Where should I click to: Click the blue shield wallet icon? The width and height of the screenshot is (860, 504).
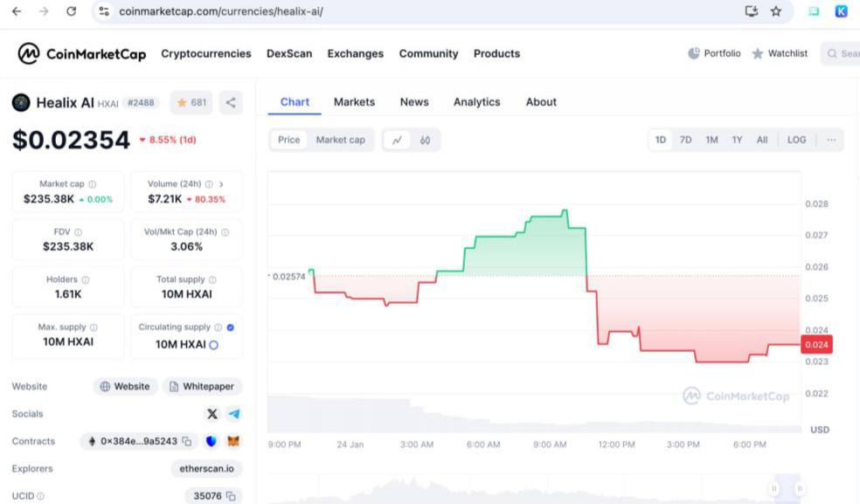[x=212, y=441]
